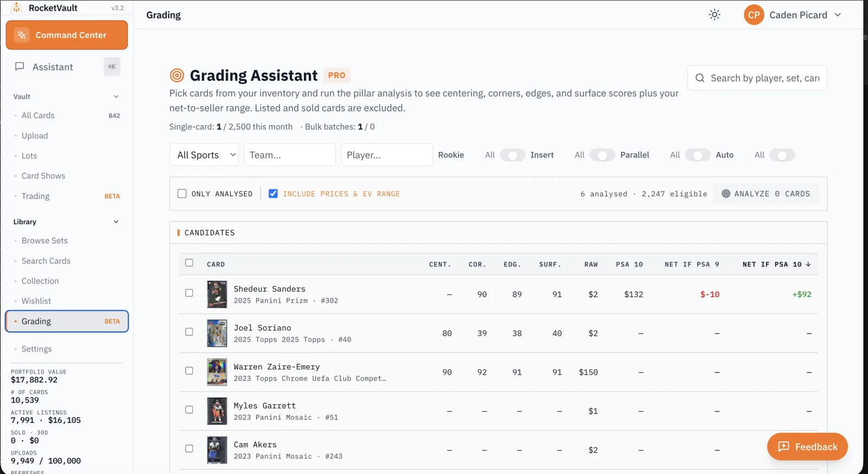The height and width of the screenshot is (474, 868).
Task: Sort candidates by COR. column
Action: pyautogui.click(x=477, y=265)
